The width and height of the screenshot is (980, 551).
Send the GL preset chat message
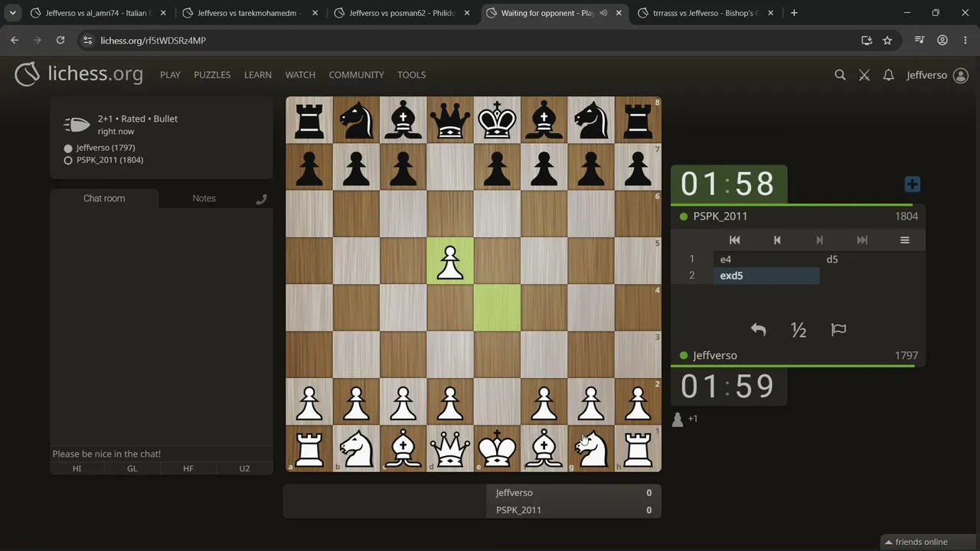point(132,468)
